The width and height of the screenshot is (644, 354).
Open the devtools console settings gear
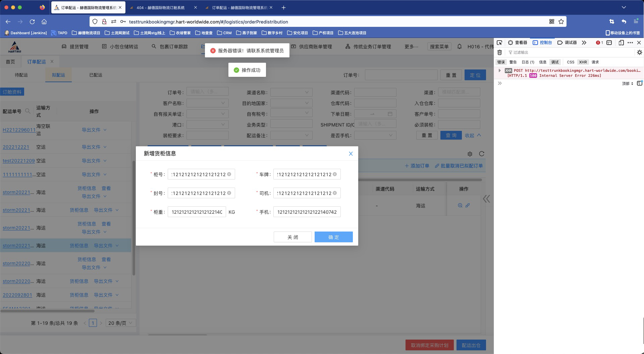639,52
